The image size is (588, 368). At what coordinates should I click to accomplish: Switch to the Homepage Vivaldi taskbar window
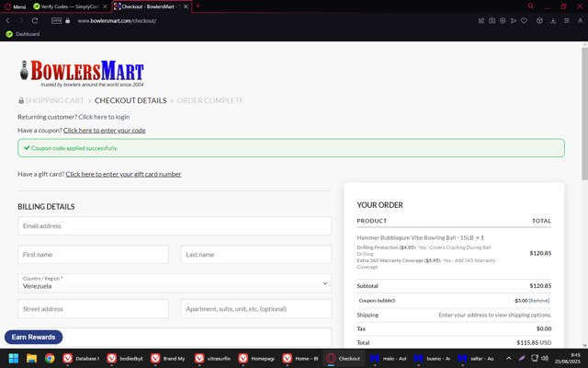(256, 358)
